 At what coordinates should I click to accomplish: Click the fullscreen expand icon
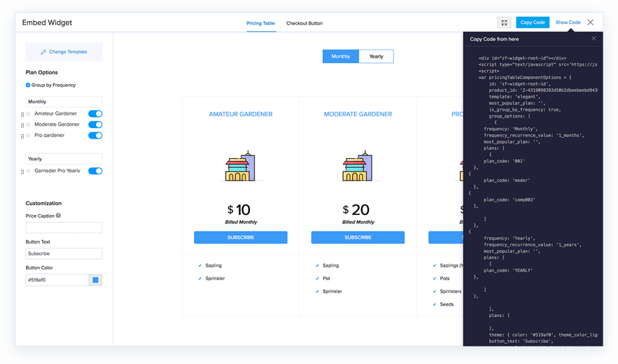click(504, 22)
